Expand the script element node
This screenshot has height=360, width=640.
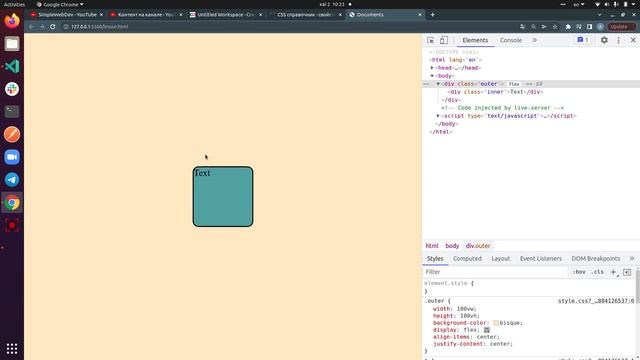pos(438,116)
